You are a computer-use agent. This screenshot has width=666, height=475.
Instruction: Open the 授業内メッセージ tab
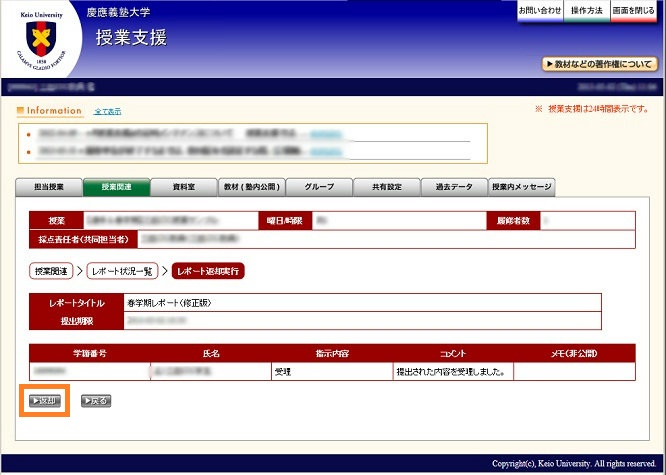(521, 187)
